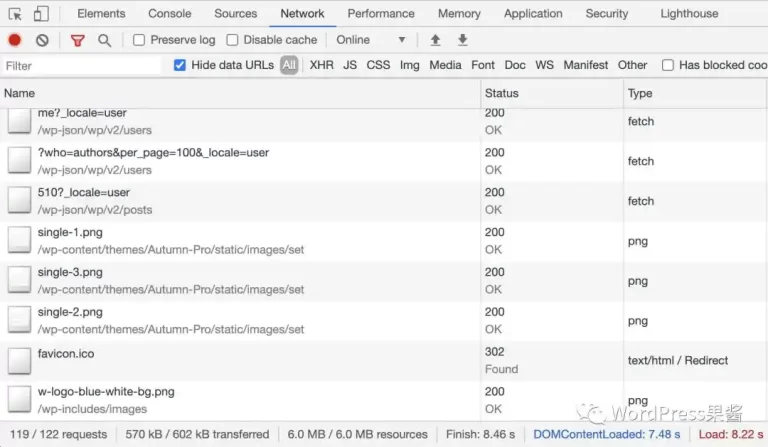Switch to the Console tab
The image size is (768, 447).
170,14
